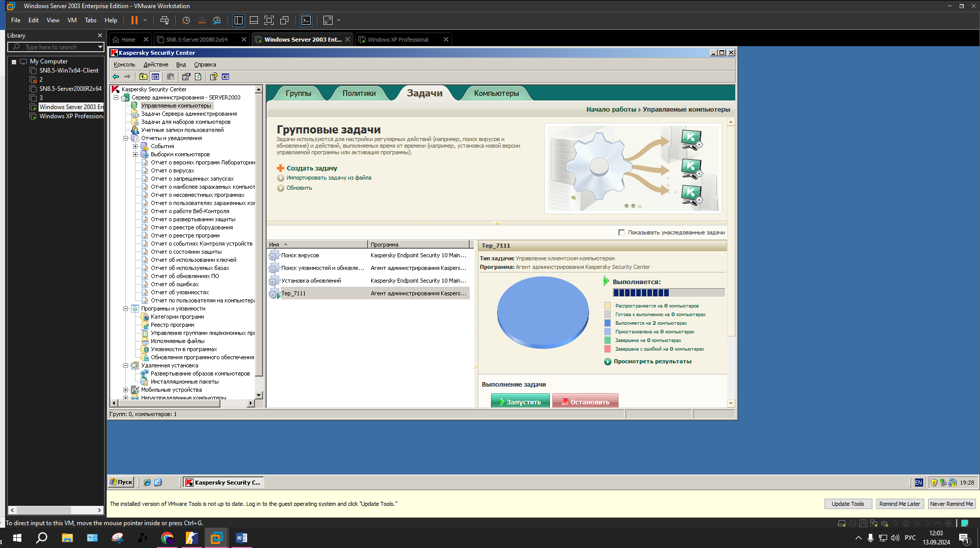980x548 pixels.
Task: Click the green Запустить button
Action: (x=520, y=401)
